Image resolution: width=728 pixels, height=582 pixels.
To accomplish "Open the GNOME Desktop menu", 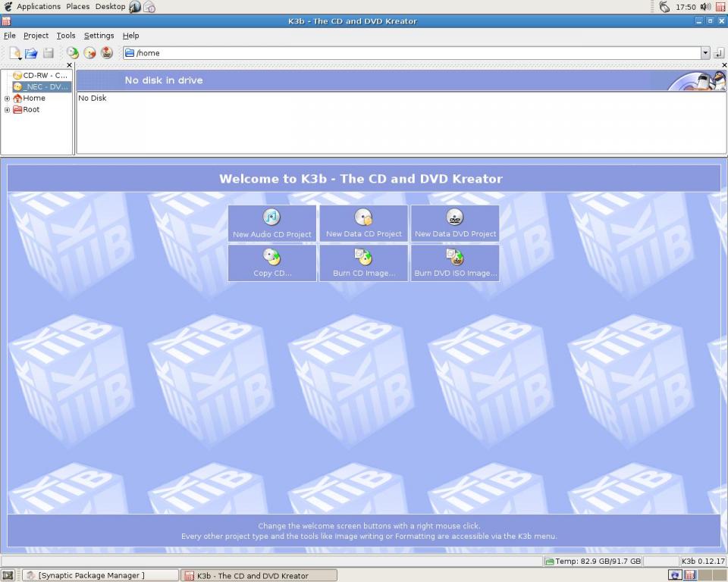I will coord(110,7).
